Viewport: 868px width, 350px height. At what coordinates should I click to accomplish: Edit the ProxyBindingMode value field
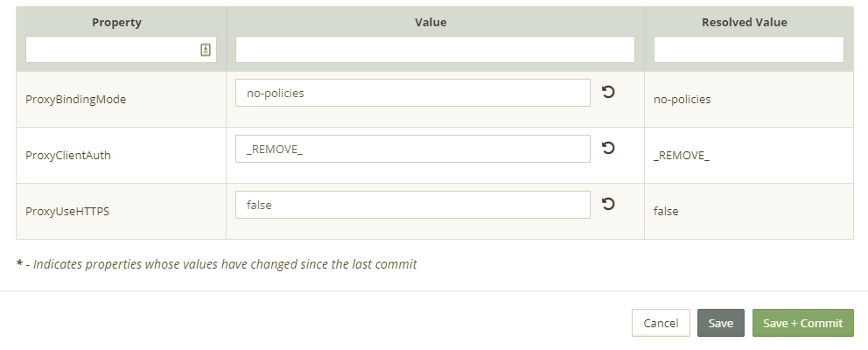(x=412, y=93)
